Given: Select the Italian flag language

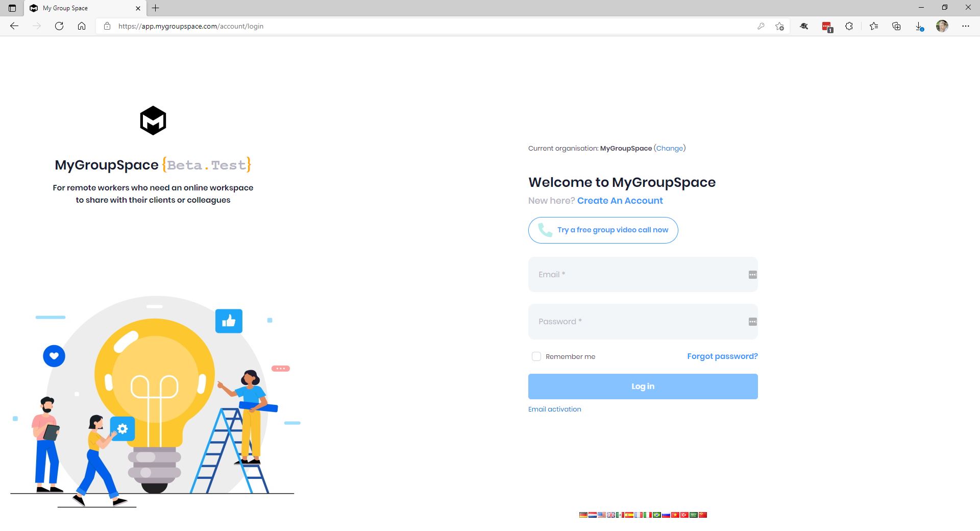Looking at the screenshot, I should point(648,515).
